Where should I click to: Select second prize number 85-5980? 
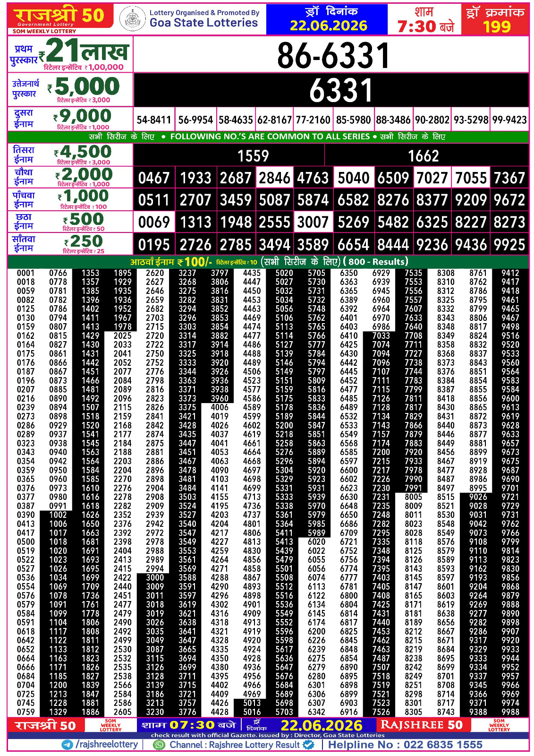[x=353, y=120]
